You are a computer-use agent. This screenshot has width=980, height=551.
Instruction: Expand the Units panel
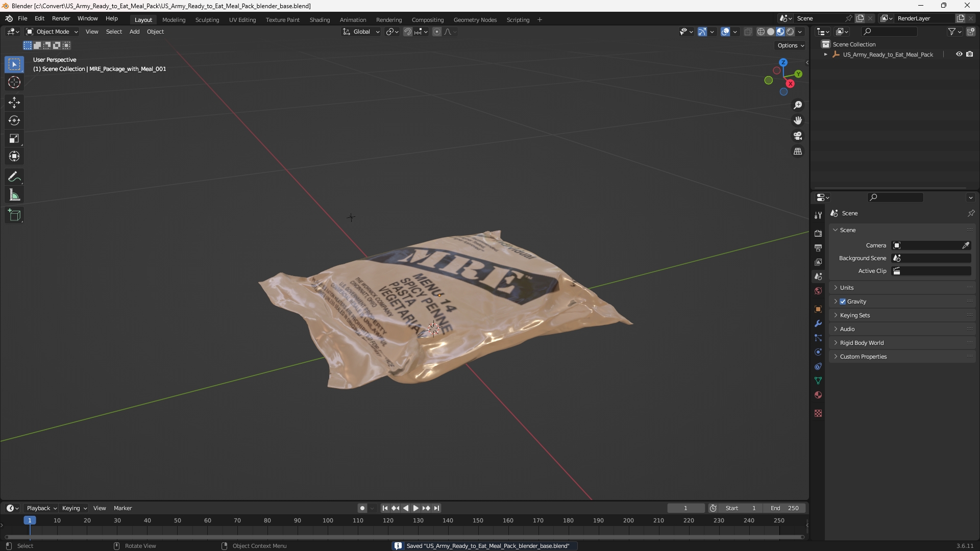click(x=902, y=288)
